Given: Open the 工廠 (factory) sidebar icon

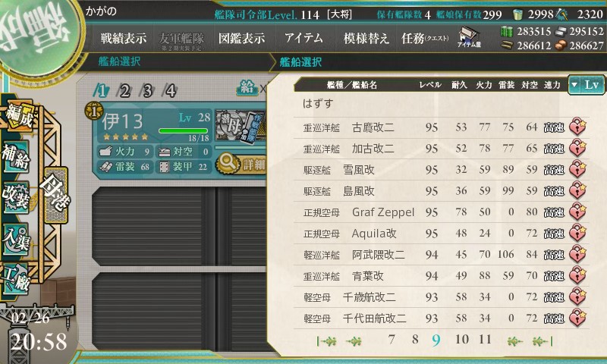Looking at the screenshot, I should (x=16, y=278).
